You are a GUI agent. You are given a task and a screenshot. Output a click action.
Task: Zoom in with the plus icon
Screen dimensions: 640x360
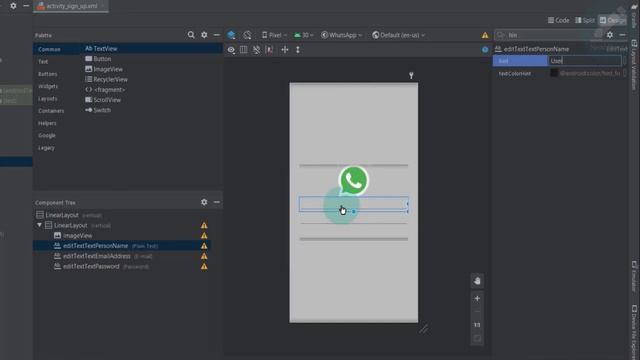[477, 298]
